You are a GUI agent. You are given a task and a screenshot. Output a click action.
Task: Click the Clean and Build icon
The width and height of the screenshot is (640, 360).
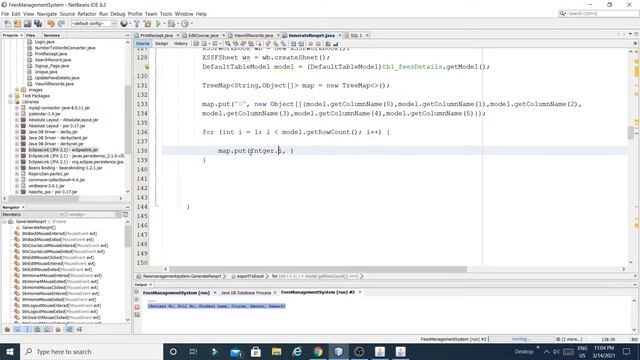click(x=147, y=24)
